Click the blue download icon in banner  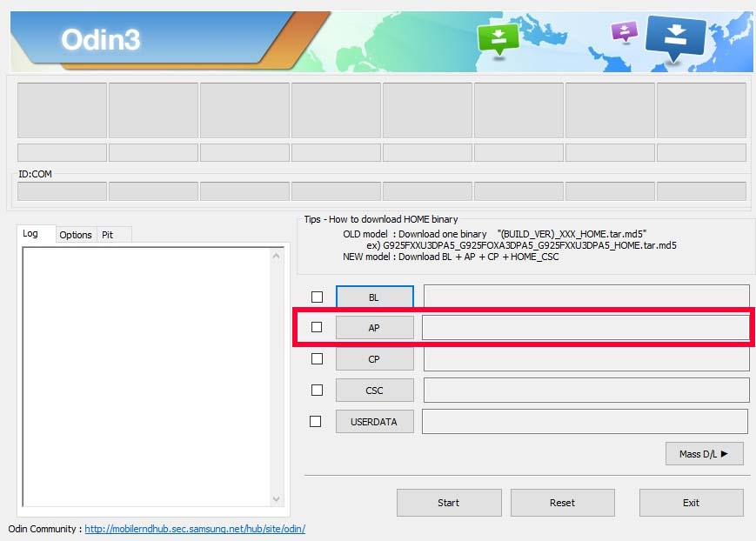pos(675,39)
